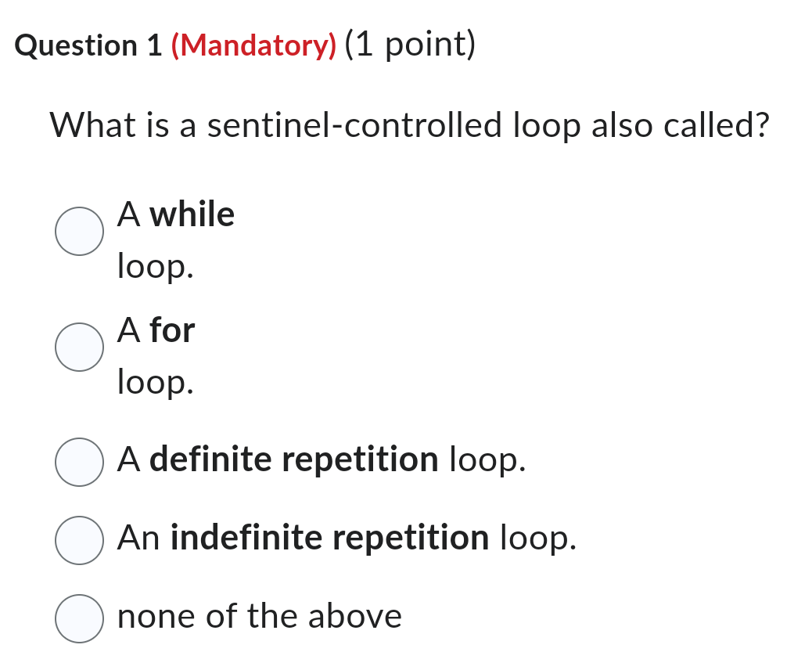Choose "A definite repetition loop" option
This screenshot has width=812, height=670.
point(79,462)
